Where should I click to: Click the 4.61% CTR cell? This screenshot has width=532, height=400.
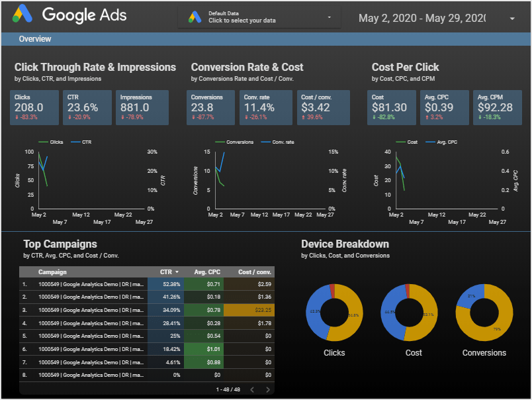(x=165, y=362)
